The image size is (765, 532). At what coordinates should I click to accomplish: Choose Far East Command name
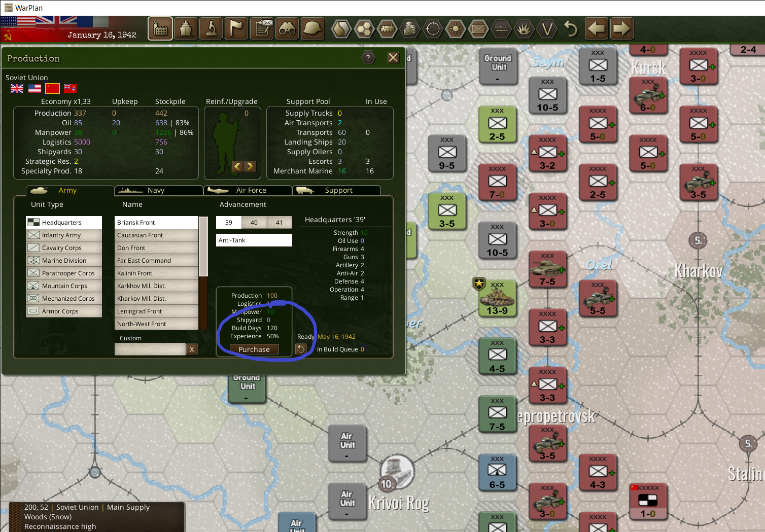pyautogui.click(x=156, y=260)
